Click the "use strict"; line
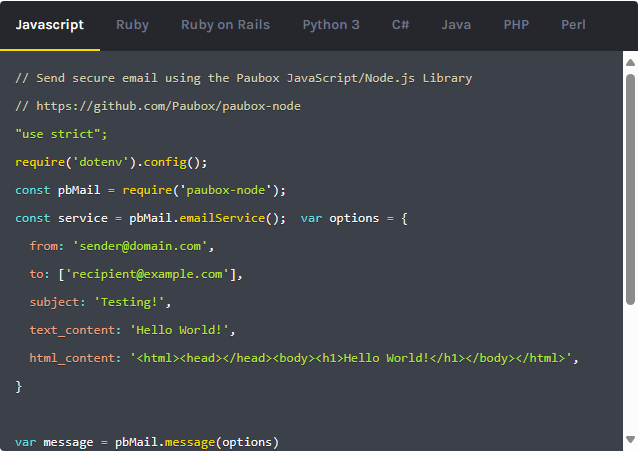The height and width of the screenshot is (454, 639). coord(61,134)
